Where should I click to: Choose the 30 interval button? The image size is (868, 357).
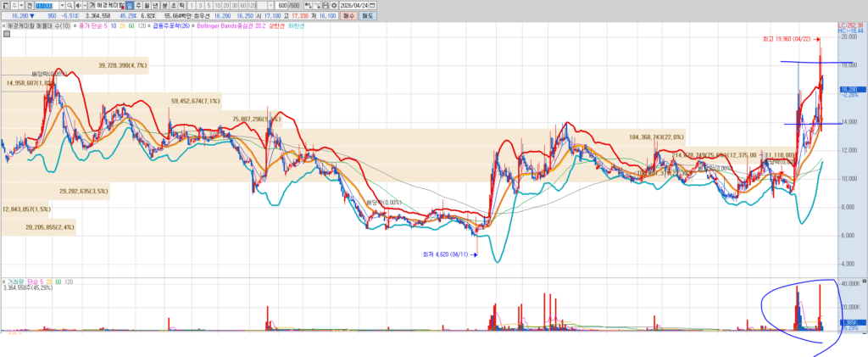235,6
